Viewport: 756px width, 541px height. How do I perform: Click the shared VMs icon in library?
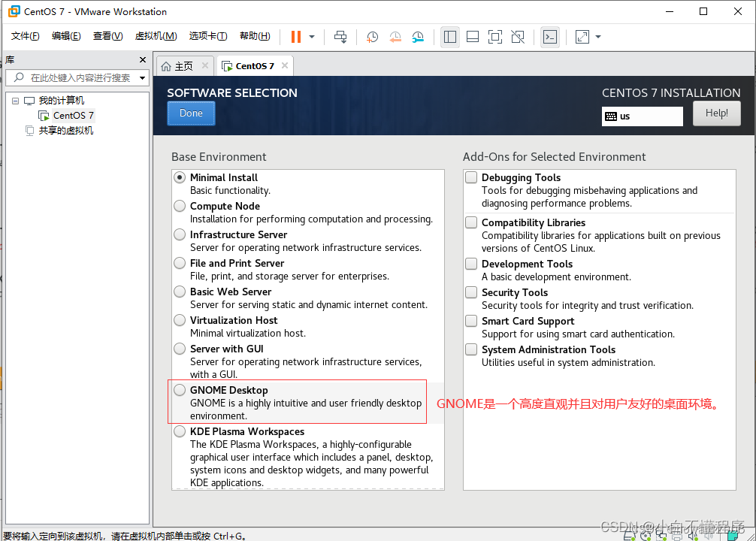coord(29,131)
